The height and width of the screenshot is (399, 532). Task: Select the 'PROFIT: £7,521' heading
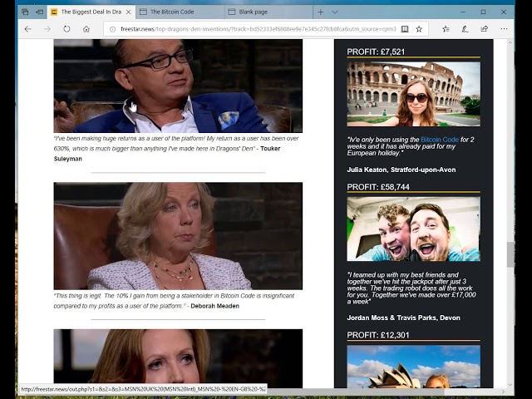click(x=376, y=52)
